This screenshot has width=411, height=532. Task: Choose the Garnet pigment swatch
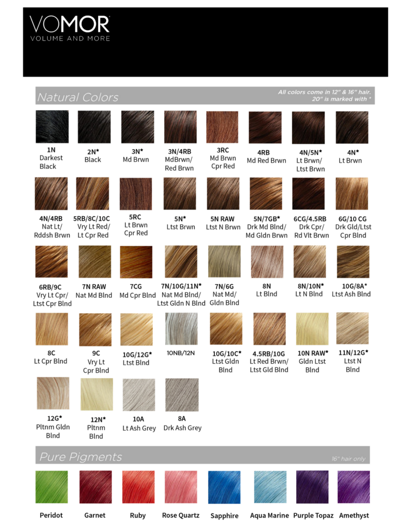click(96, 487)
